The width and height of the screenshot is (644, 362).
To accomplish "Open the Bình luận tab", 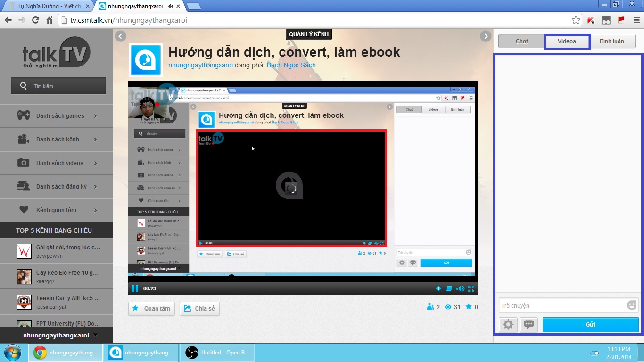I will (x=611, y=41).
